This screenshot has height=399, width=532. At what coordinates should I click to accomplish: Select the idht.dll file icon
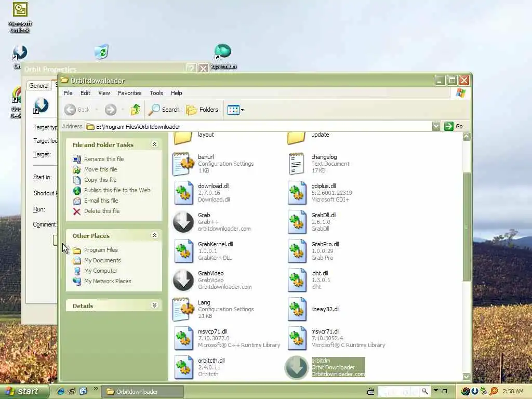297,280
